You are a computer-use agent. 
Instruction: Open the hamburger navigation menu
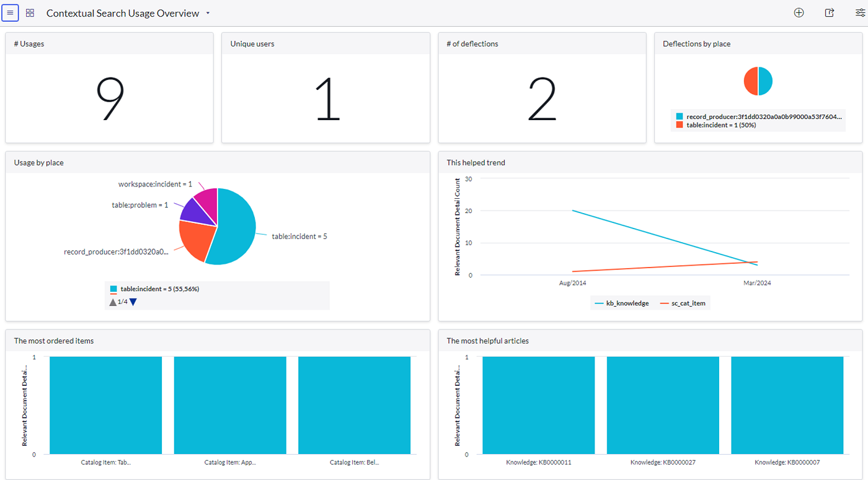[10, 13]
